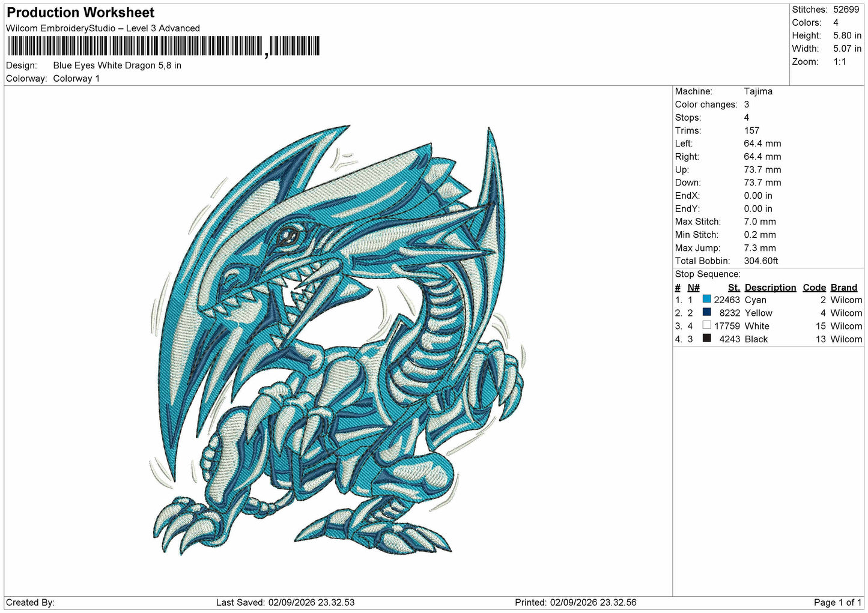Click the White thread color swatch

(x=706, y=325)
